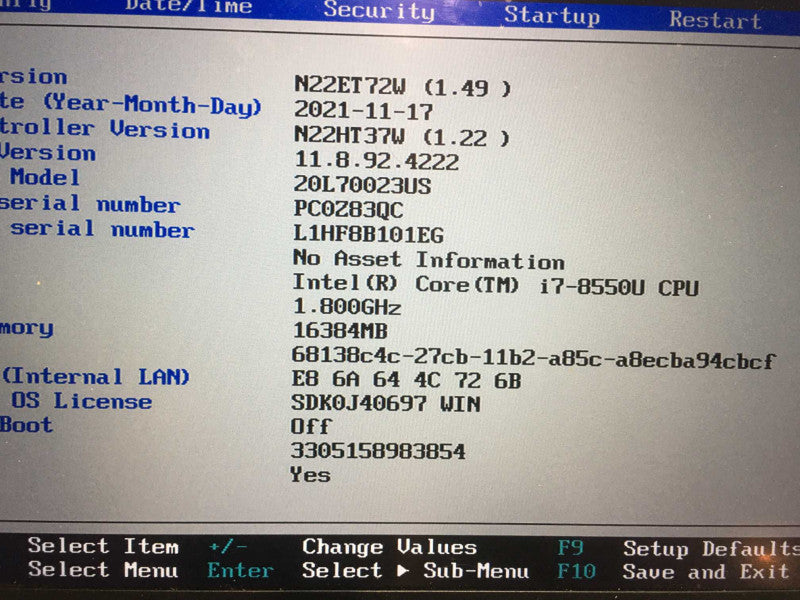Click the Enter key hint

240,570
